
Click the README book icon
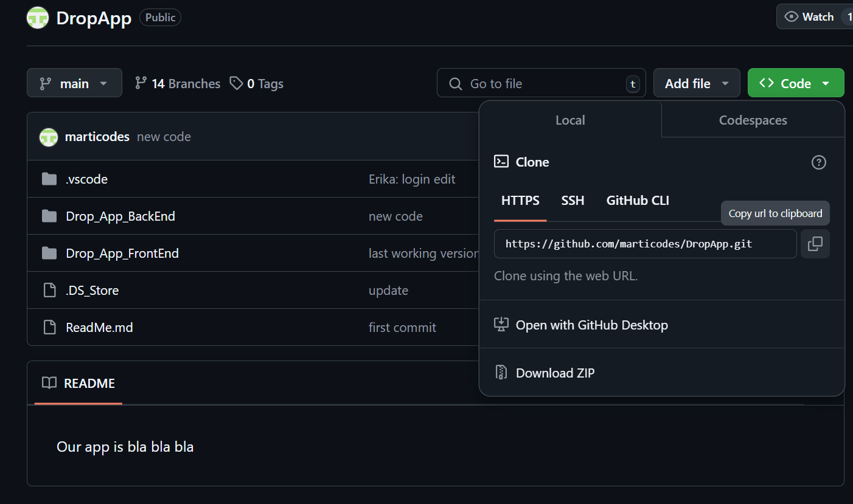click(49, 383)
